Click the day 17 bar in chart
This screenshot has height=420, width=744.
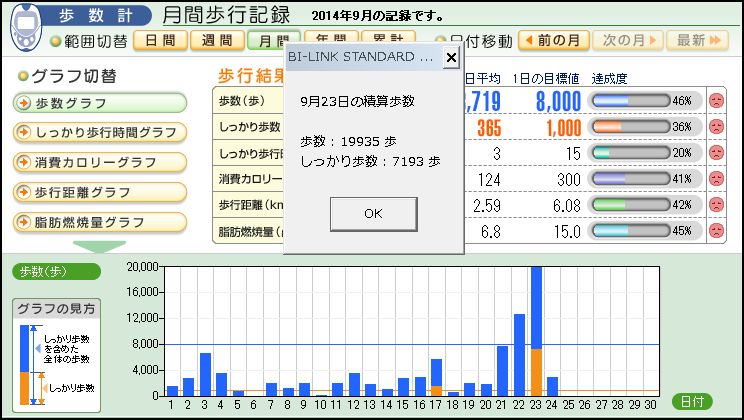(x=437, y=377)
